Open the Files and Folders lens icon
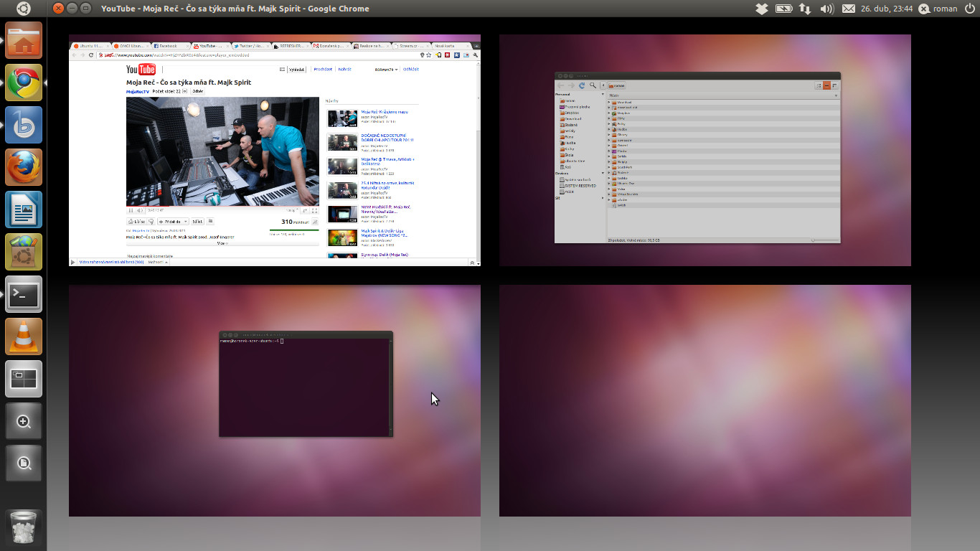 [24, 463]
